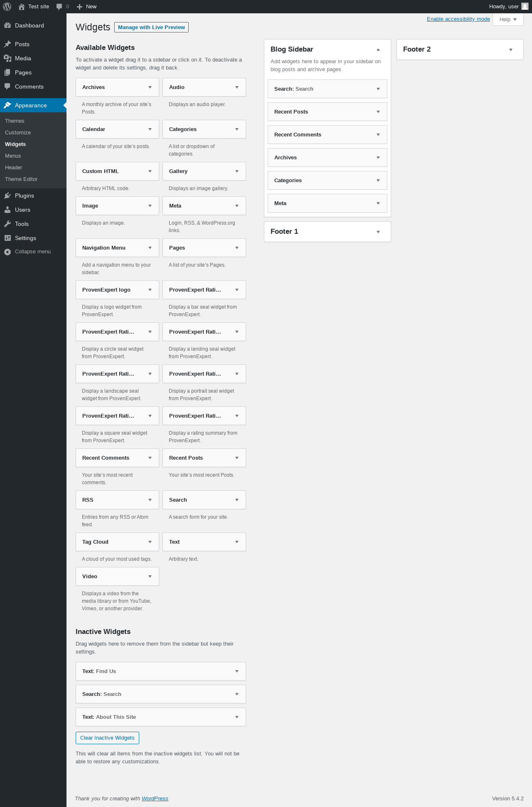Click the Plugins plug icon
Screen dimensions: 532x807
(x=7, y=196)
